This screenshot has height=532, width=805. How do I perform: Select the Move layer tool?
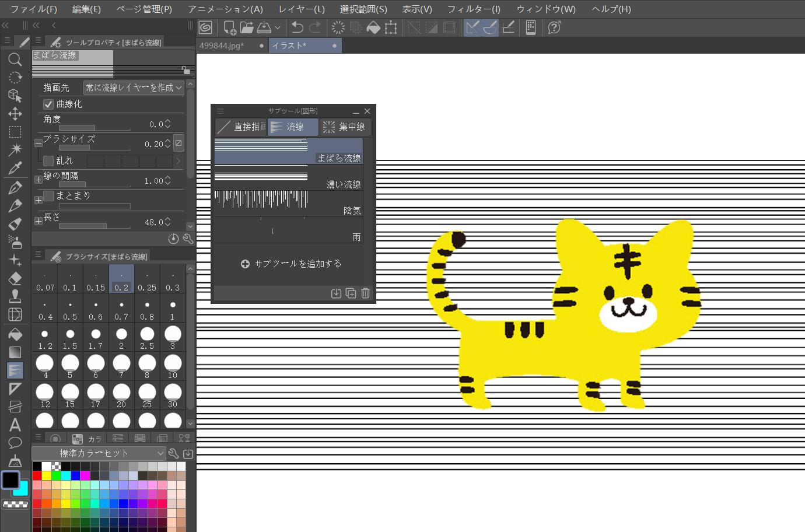coord(15,114)
